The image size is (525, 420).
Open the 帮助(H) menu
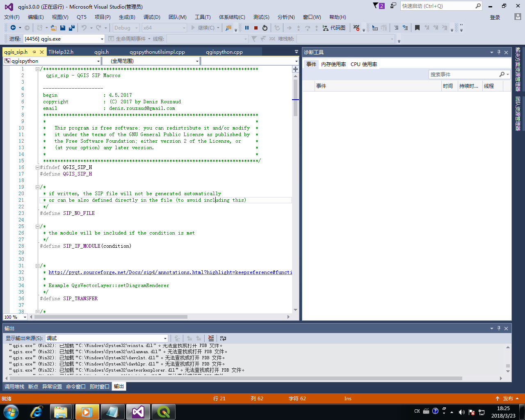coord(338,17)
